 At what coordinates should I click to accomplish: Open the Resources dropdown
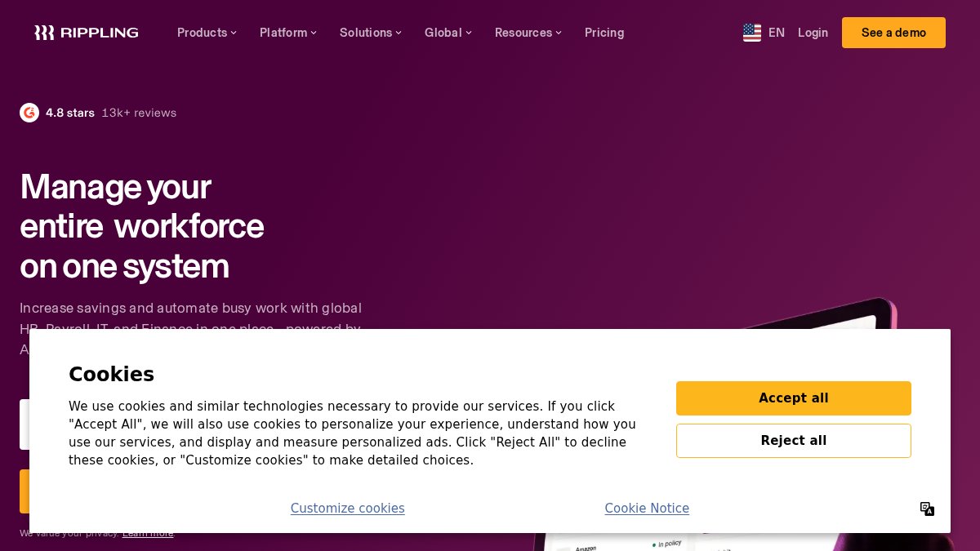[x=528, y=33]
